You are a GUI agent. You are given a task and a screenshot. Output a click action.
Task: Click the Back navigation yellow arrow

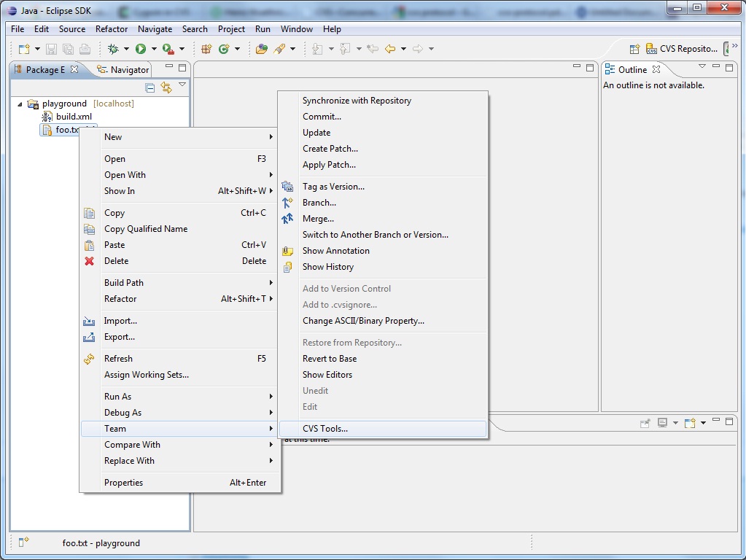tap(390, 49)
